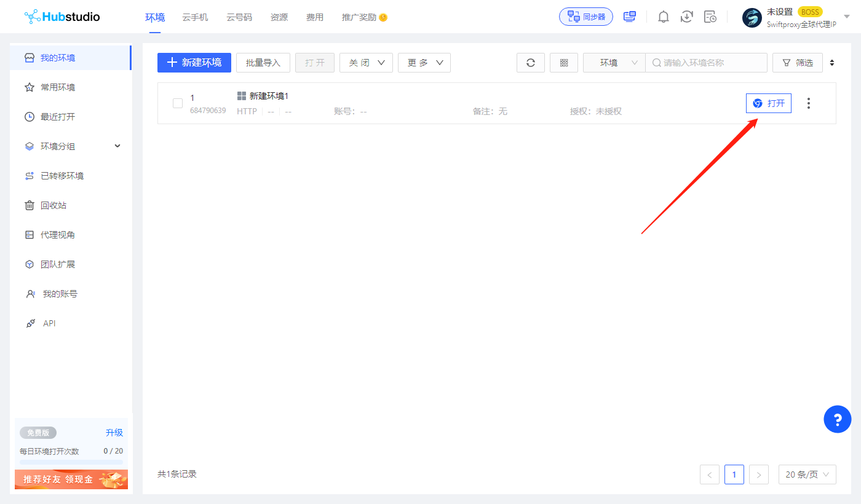This screenshot has height=504, width=861.
Task: Switch to grid view with the grid icon
Action: (563, 62)
